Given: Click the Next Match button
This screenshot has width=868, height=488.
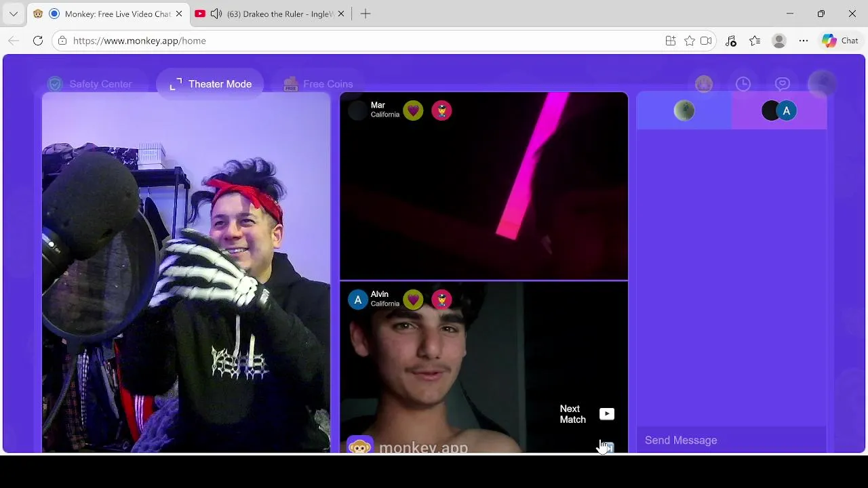Looking at the screenshot, I should click(587, 414).
